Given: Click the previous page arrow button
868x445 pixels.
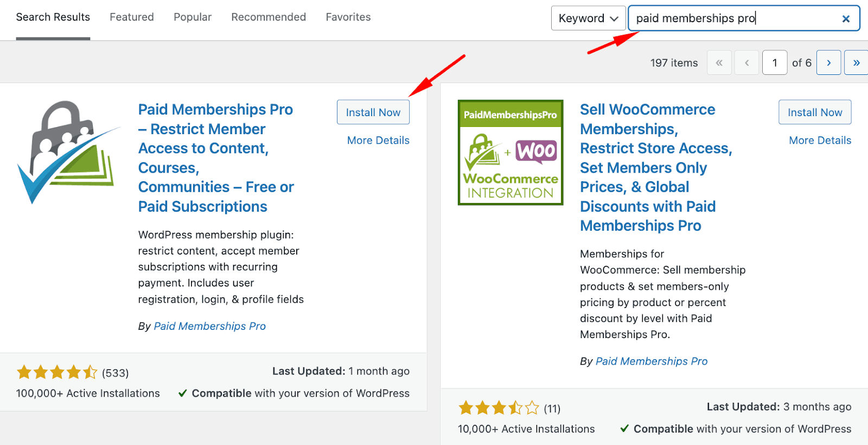Looking at the screenshot, I should [x=746, y=63].
